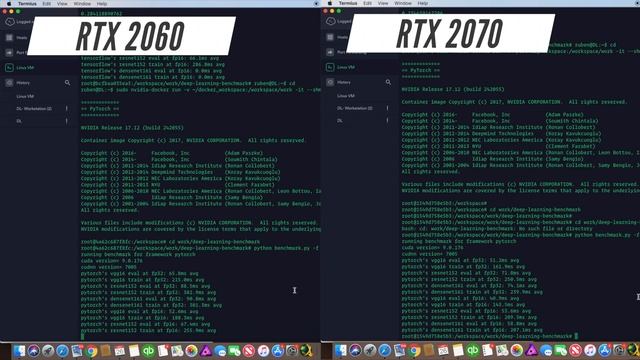Click the account cloud icon in left Termius window
This screenshot has height=360, width=640.
10,22
